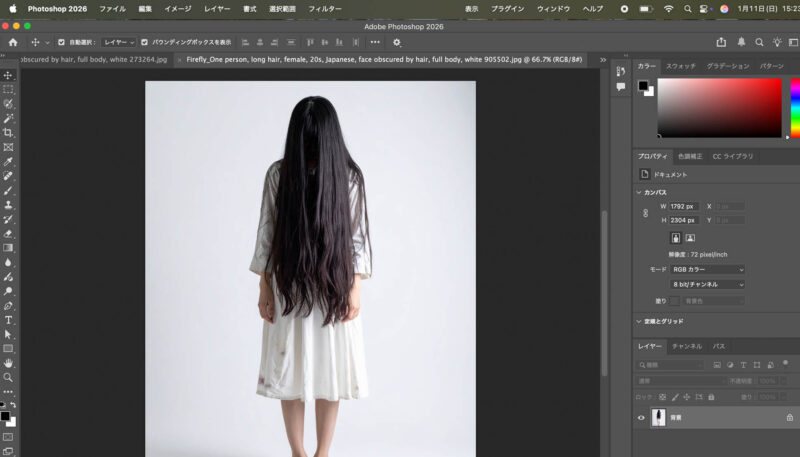Image resolution: width=800 pixels, height=457 pixels.
Task: Open the notifications bell icon
Action: 741,42
